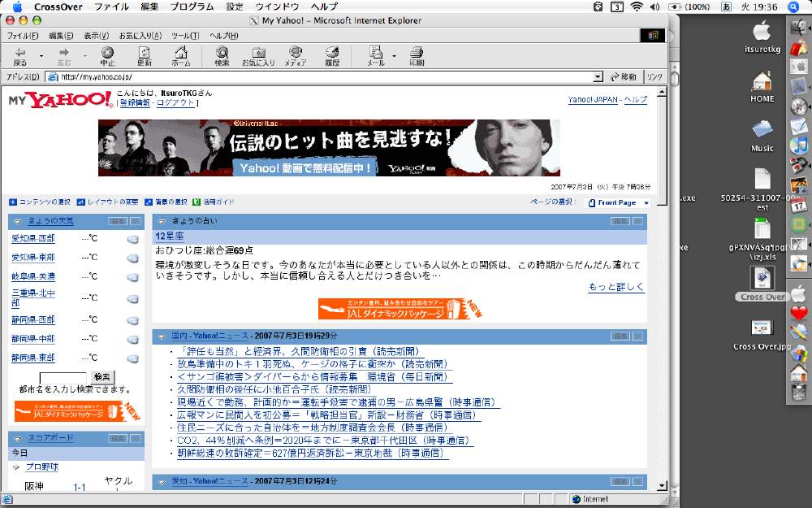The width and height of the screenshot is (812, 508).
Task: Open Favorites (お気に入り) toolbar icon
Action: (258, 57)
